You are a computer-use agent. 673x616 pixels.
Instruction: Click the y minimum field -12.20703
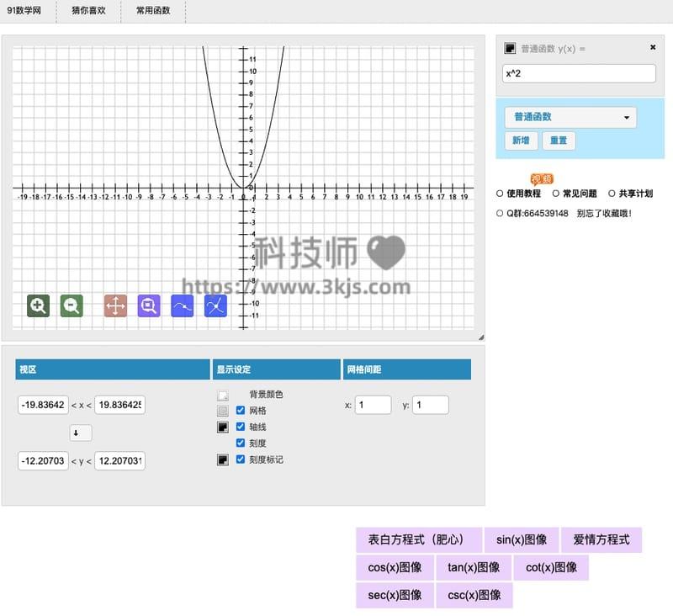coord(43,461)
